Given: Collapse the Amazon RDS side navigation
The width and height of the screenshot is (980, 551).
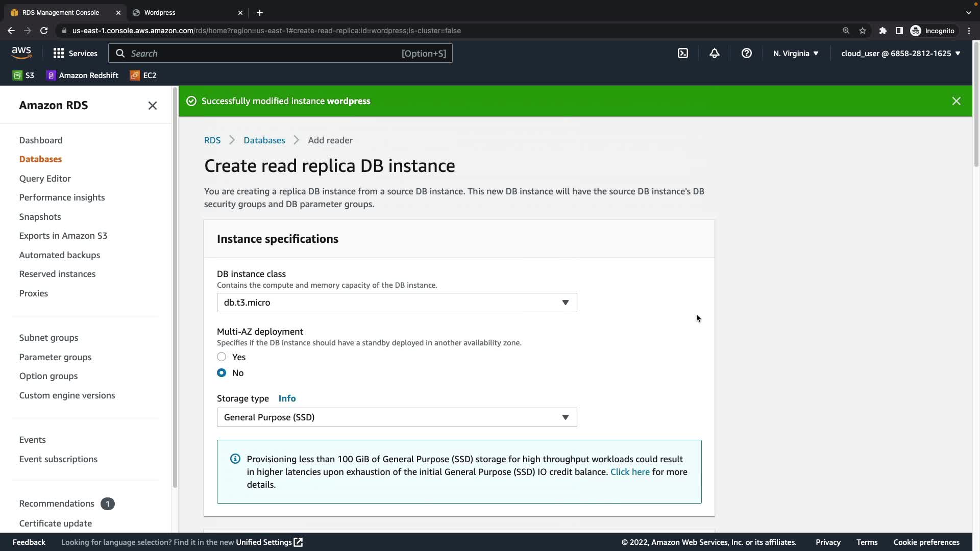Looking at the screenshot, I should (152, 106).
